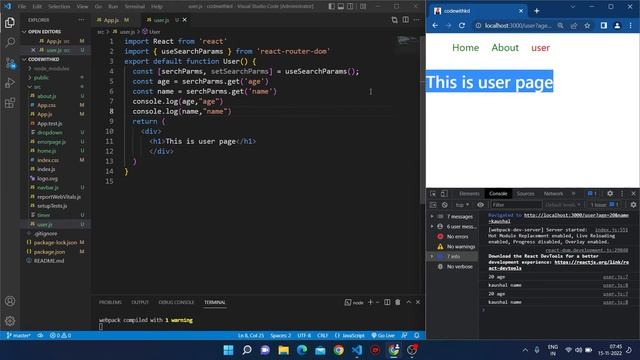Screen dimensions: 640x360
Task: Toggle the secondary side bar layout icon
Action: [350, 6]
